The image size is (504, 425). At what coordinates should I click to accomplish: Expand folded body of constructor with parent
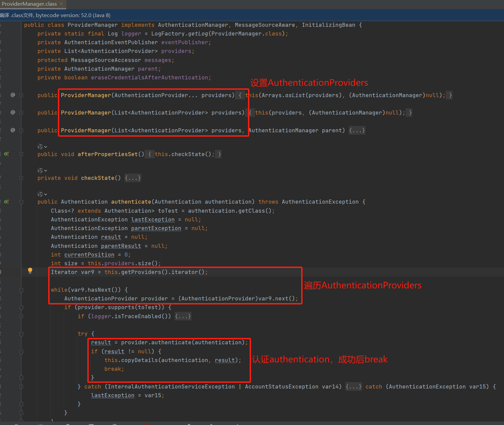[357, 131]
